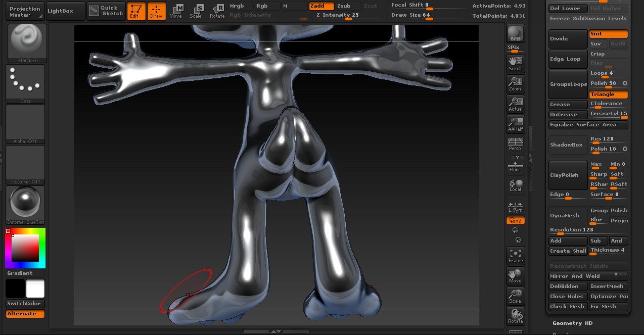Frame the mesh in view
644x335 pixels.
click(515, 256)
